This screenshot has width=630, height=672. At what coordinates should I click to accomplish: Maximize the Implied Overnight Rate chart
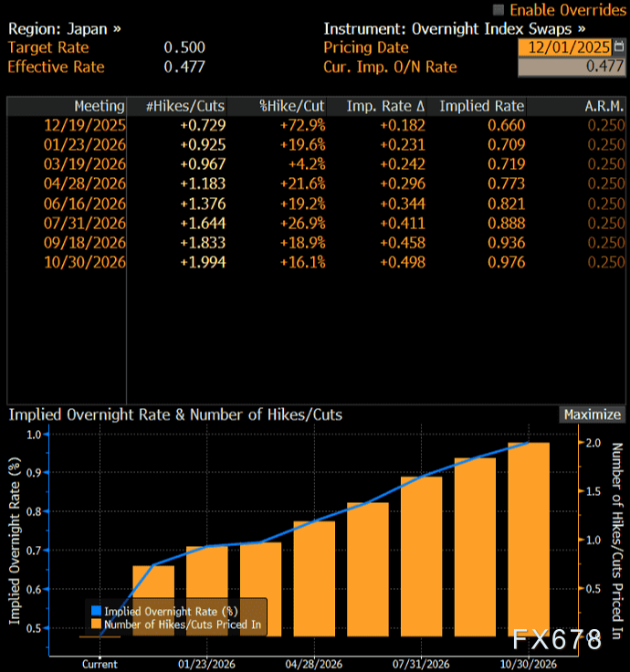592,415
